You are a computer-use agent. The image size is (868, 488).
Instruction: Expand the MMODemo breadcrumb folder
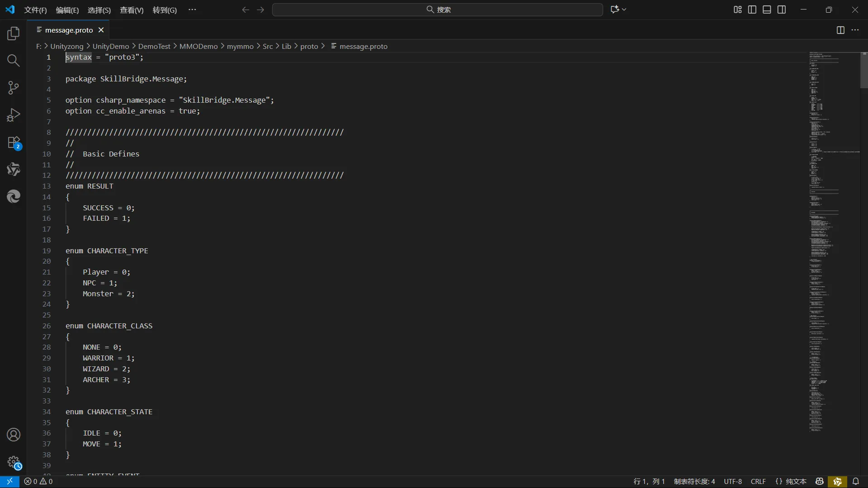(x=198, y=46)
